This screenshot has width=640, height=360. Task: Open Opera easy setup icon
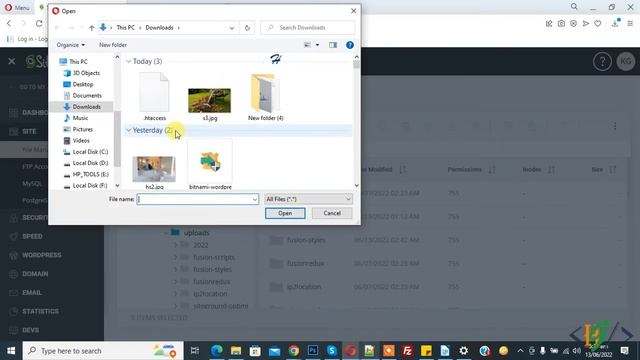(630, 24)
